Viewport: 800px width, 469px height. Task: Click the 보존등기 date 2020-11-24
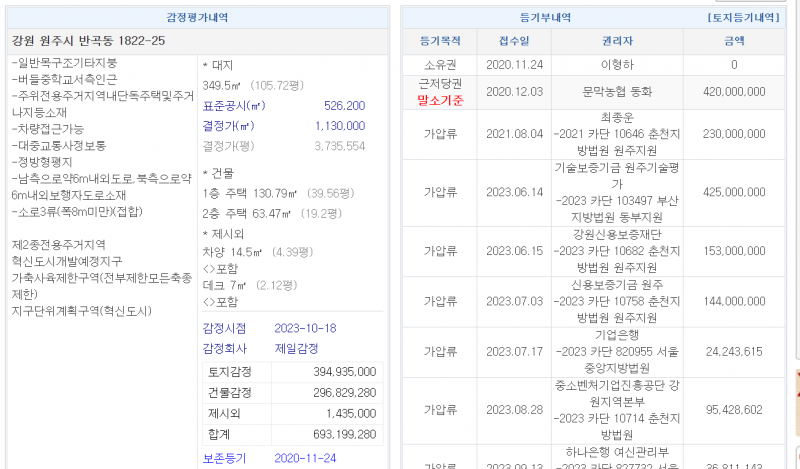click(304, 459)
